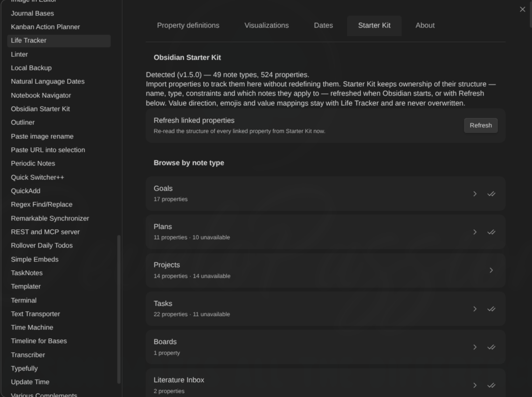Open Terminal plugin settings
The image size is (532, 397).
pyautogui.click(x=59, y=301)
